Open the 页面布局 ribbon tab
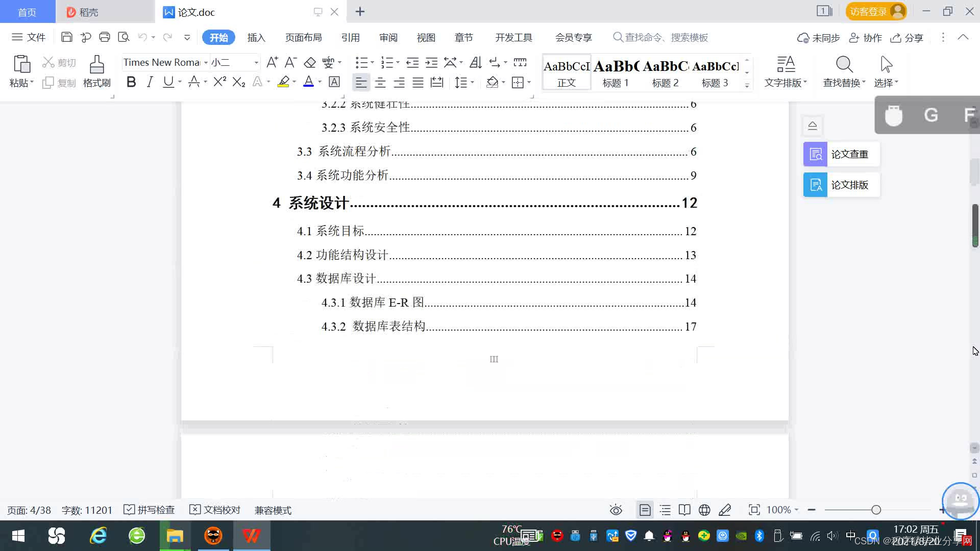Viewport: 980px width, 551px height. pyautogui.click(x=303, y=38)
